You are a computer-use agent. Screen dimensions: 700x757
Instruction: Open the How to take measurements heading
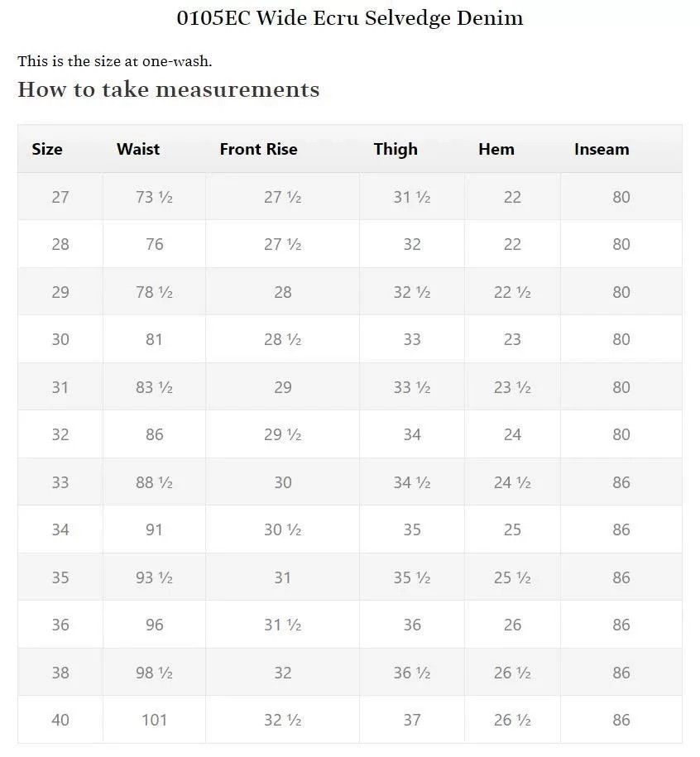coord(169,89)
